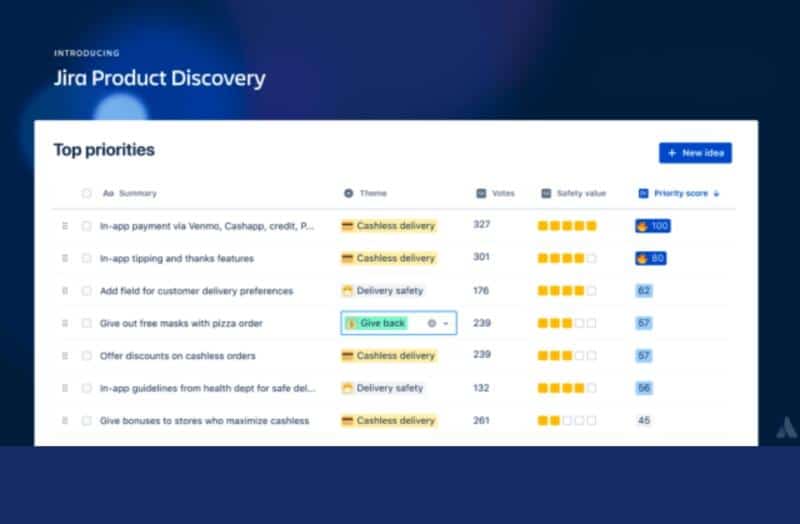Click votes value 301
800x524 pixels.
(481, 257)
